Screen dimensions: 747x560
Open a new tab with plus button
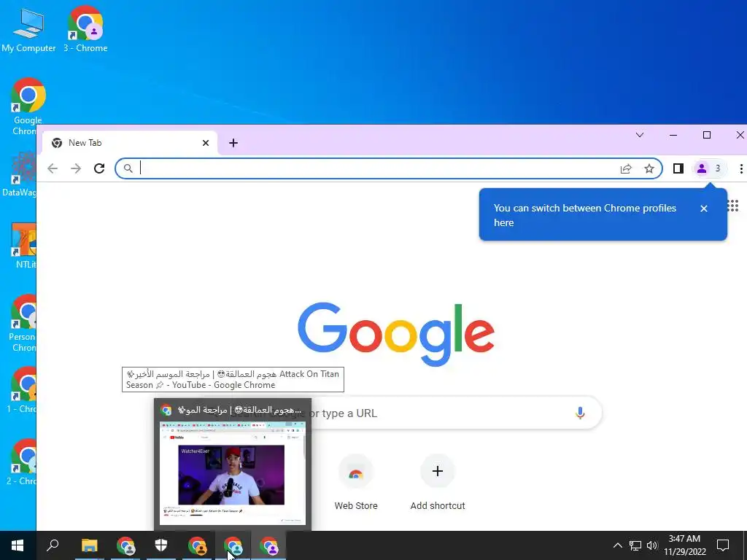pyautogui.click(x=233, y=143)
